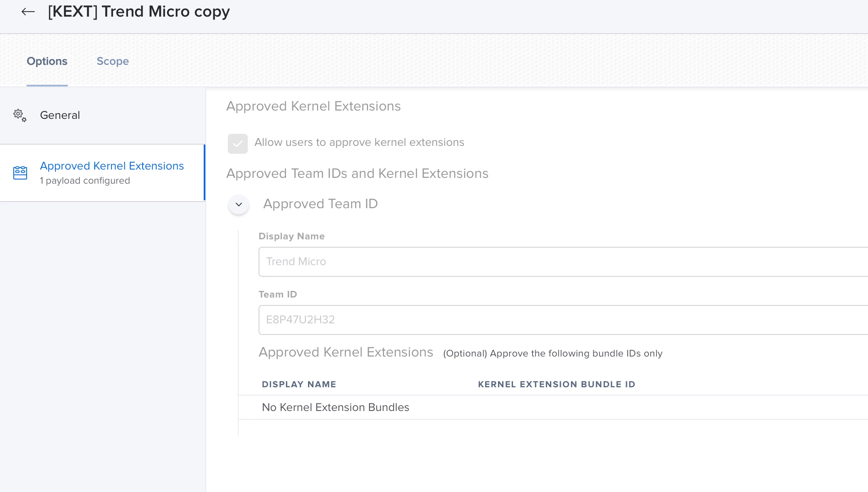Open the General settings section
Screen dimensions: 868x492
[60, 115]
